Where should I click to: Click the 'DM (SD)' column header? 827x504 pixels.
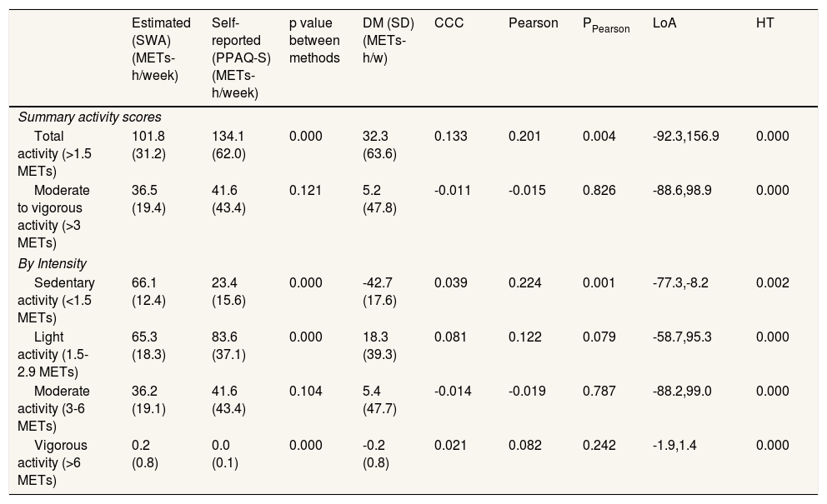click(x=384, y=41)
